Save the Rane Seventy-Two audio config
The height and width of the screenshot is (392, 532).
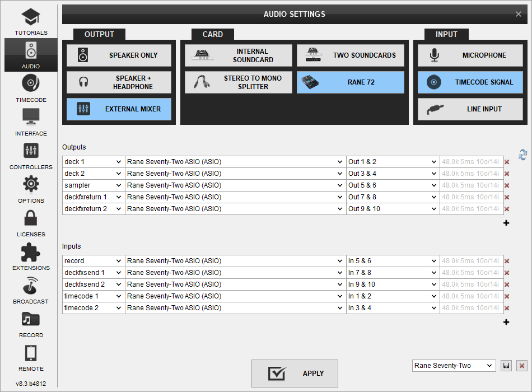(x=506, y=366)
